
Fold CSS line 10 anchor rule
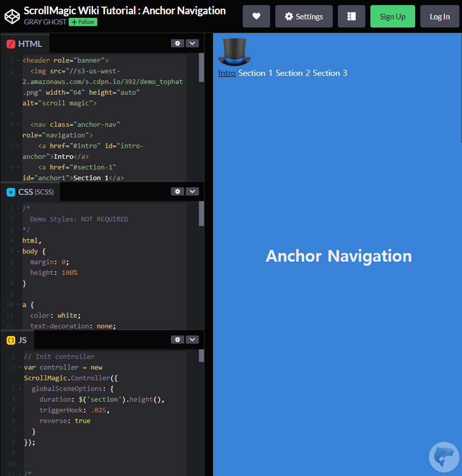[x=18, y=305]
